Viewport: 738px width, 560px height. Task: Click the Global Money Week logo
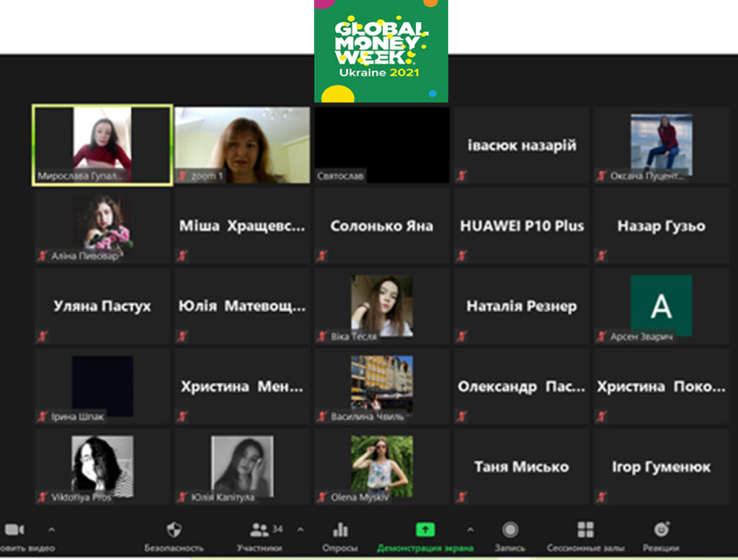(x=381, y=50)
